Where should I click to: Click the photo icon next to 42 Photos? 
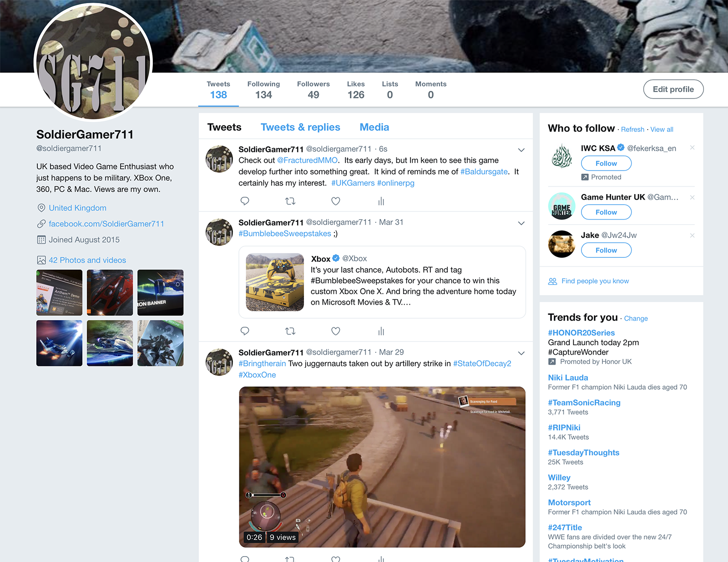[x=41, y=260]
